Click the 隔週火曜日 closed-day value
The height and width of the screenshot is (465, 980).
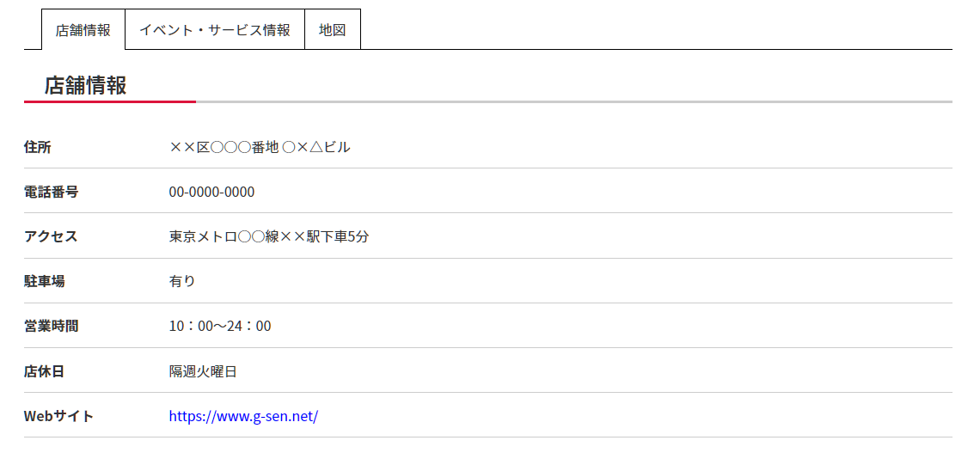tap(203, 371)
